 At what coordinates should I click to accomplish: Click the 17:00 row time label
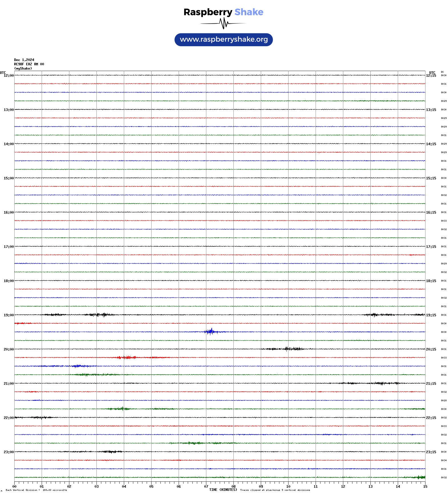pos(9,247)
